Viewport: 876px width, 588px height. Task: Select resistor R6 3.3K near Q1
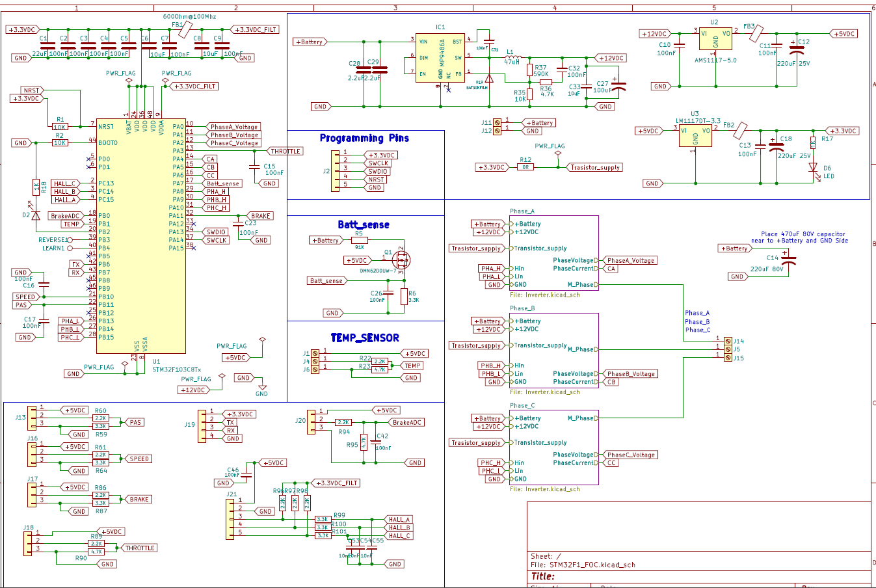[404, 297]
